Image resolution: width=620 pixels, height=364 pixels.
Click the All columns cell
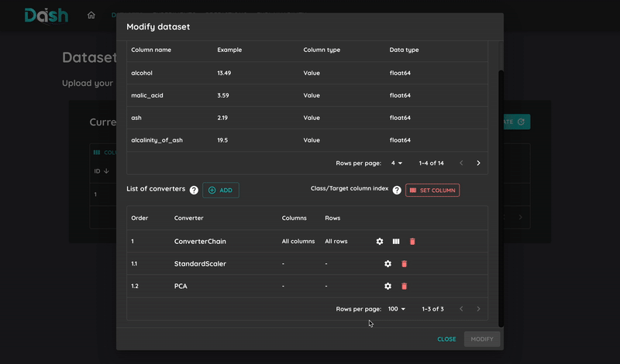click(x=298, y=241)
